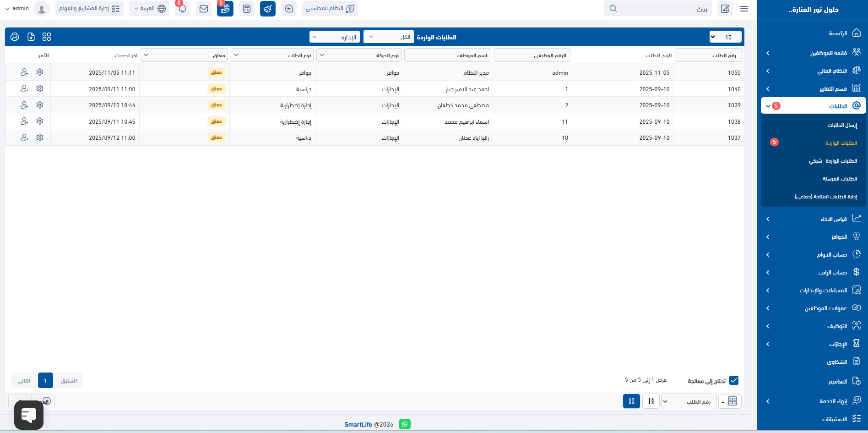Click the print icon in table header
This screenshot has height=433, width=868.
point(15,37)
